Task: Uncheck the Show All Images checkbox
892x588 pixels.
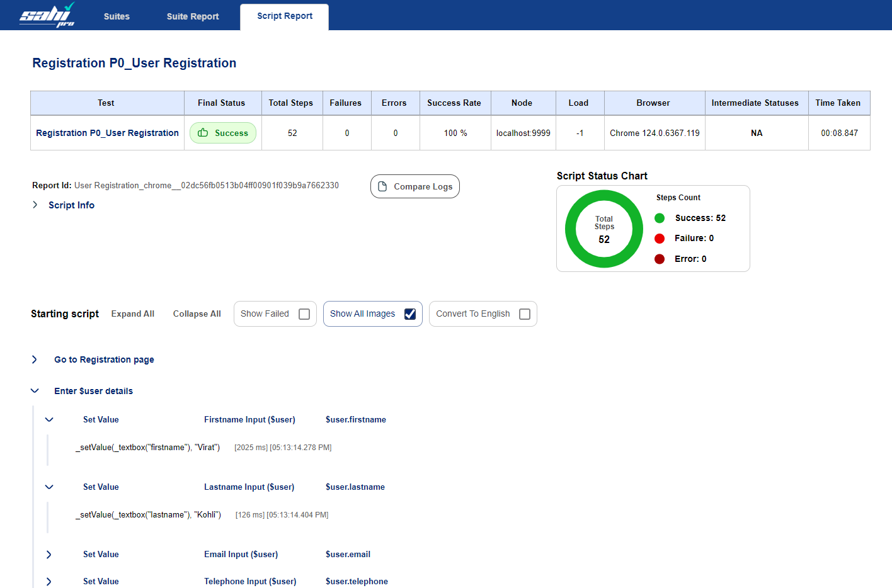Action: click(x=410, y=314)
